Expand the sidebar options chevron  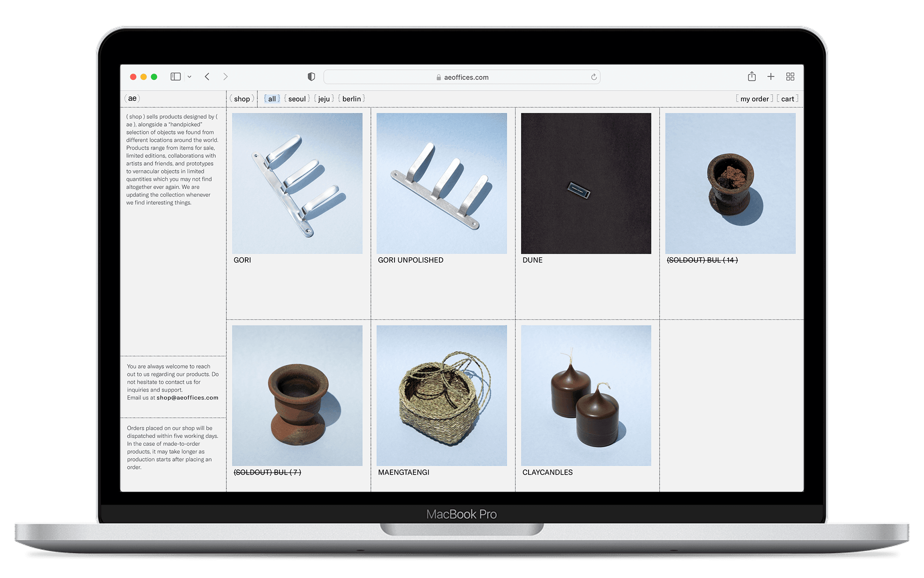click(189, 77)
